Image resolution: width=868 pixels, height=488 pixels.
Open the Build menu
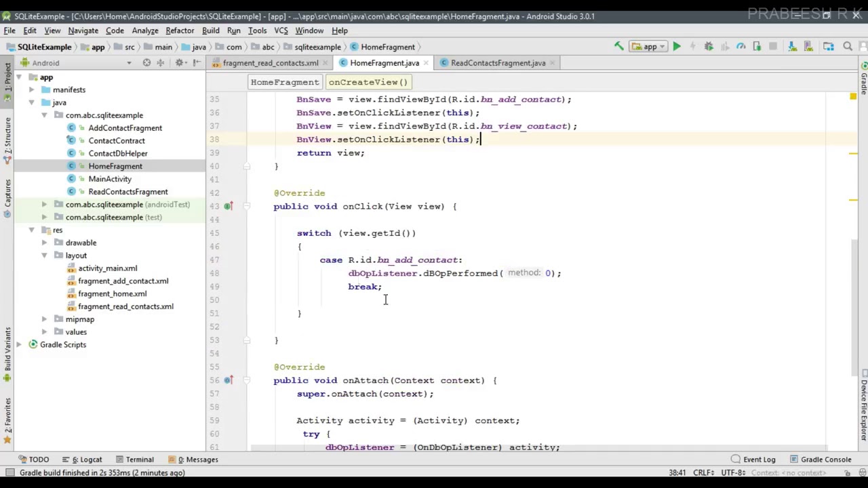tap(210, 30)
